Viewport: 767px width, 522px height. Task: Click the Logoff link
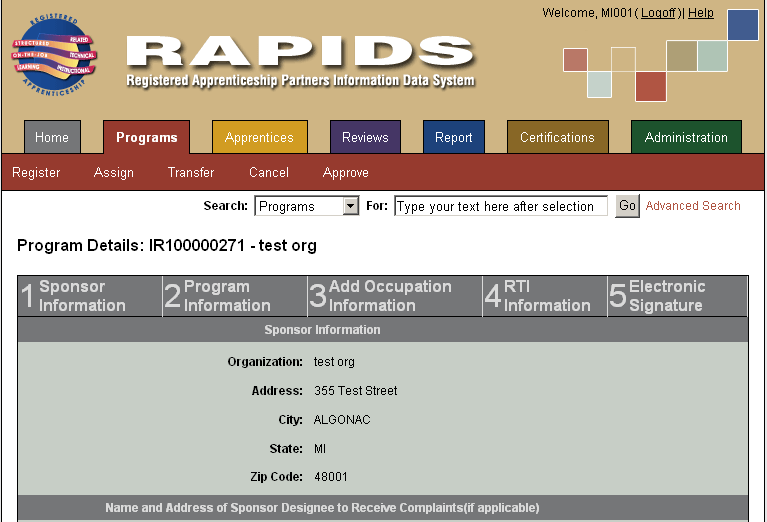click(x=658, y=13)
